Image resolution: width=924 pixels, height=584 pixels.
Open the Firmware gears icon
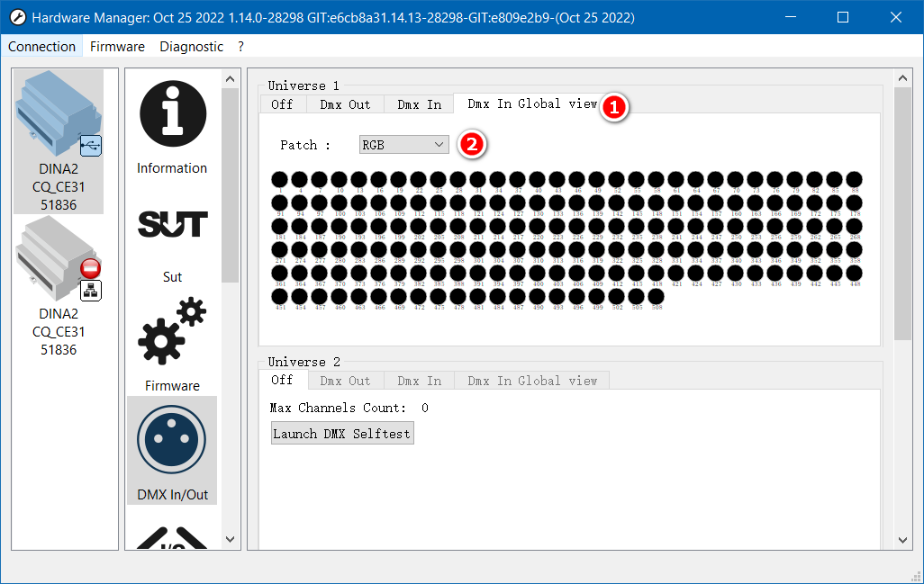(172, 333)
